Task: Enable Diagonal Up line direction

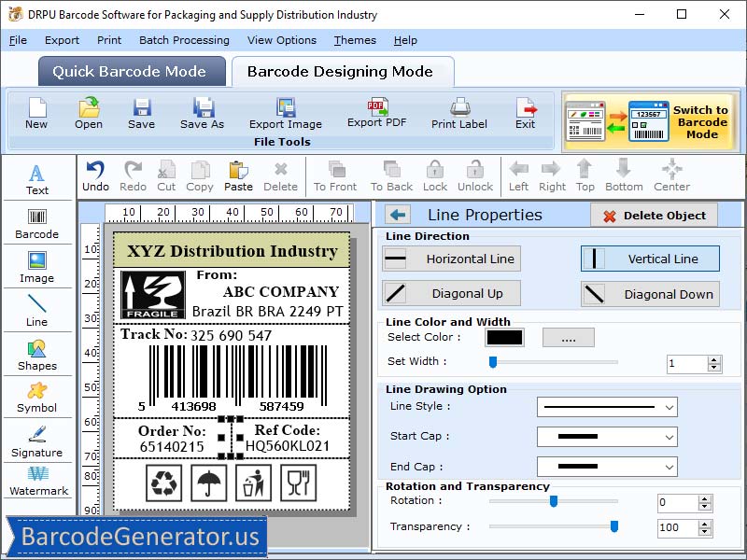Action: tap(451, 294)
